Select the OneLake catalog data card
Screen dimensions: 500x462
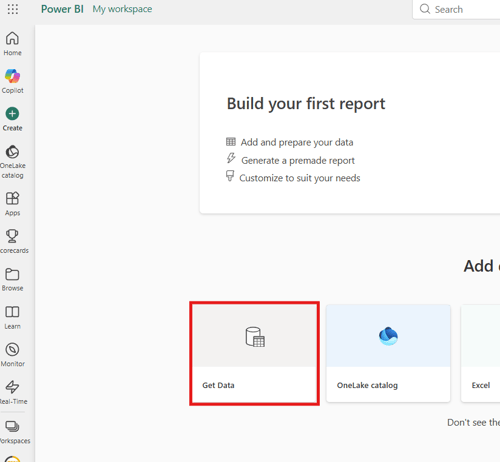(388, 353)
